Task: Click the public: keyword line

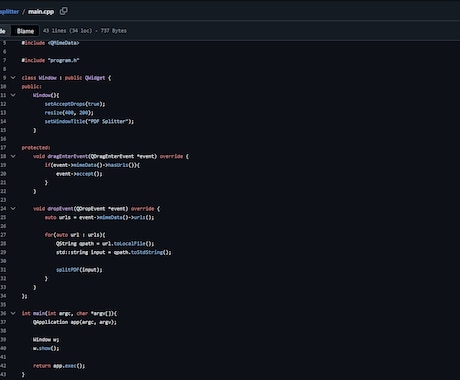Action: coord(32,86)
